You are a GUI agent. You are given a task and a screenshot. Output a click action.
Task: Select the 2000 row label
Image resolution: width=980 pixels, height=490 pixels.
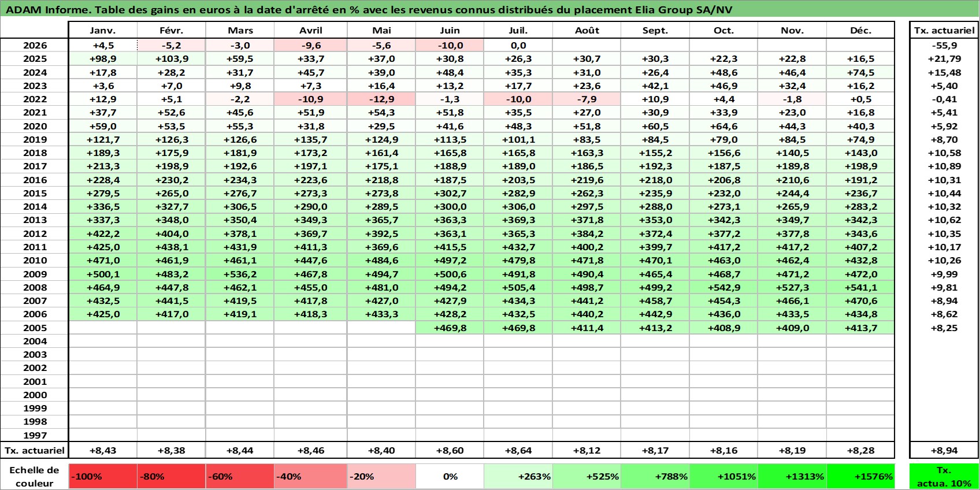point(35,395)
